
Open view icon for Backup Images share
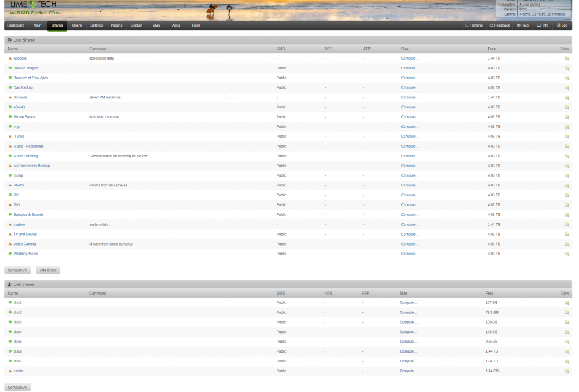pyautogui.click(x=566, y=68)
